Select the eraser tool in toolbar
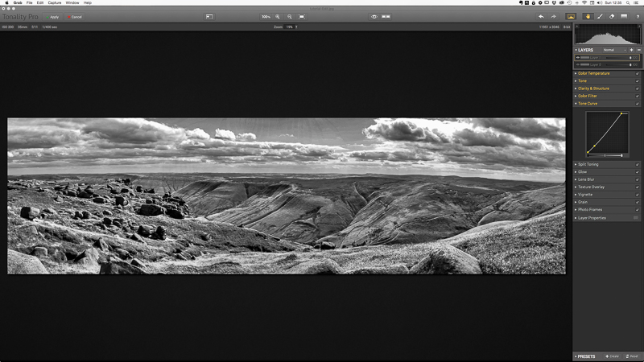 612,16
